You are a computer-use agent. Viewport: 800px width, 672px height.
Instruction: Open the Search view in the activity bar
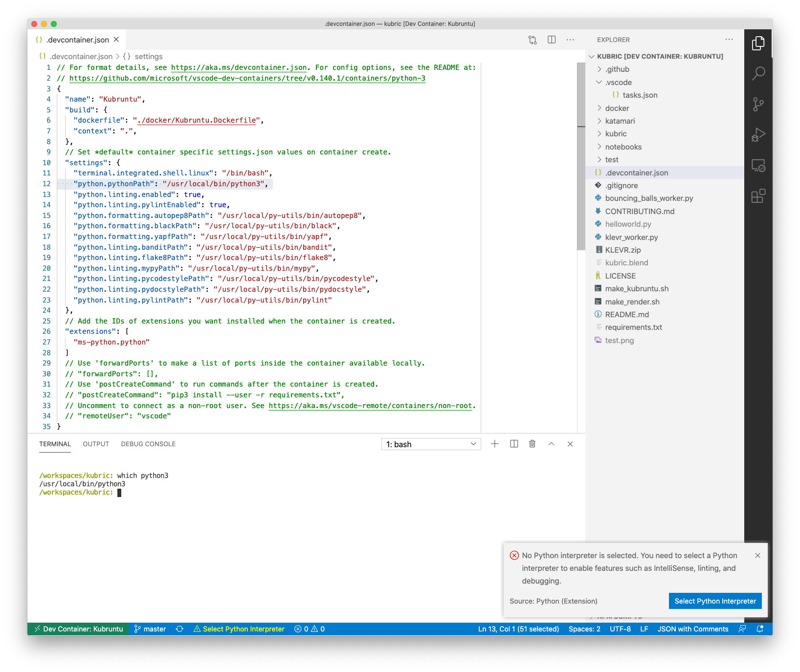(758, 73)
